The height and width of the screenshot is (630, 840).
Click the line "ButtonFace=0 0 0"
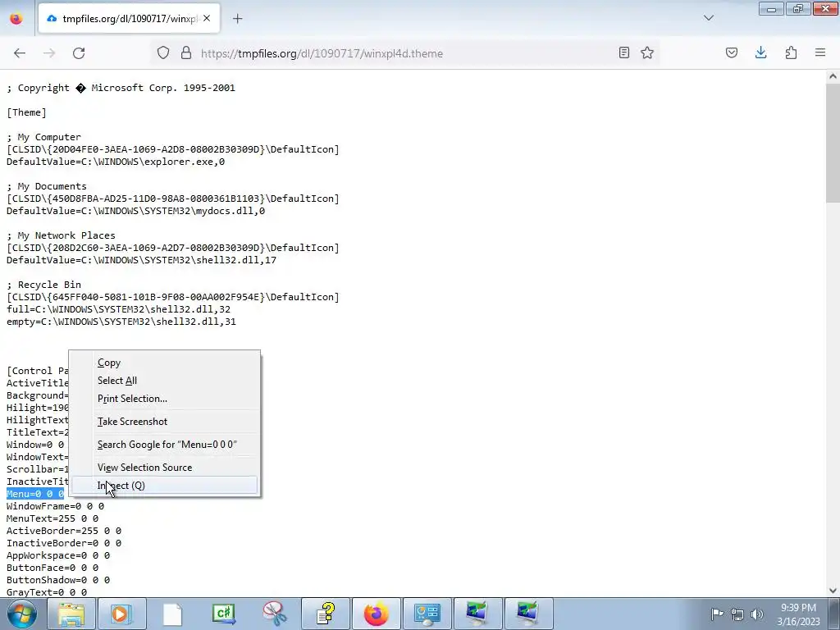(52, 568)
